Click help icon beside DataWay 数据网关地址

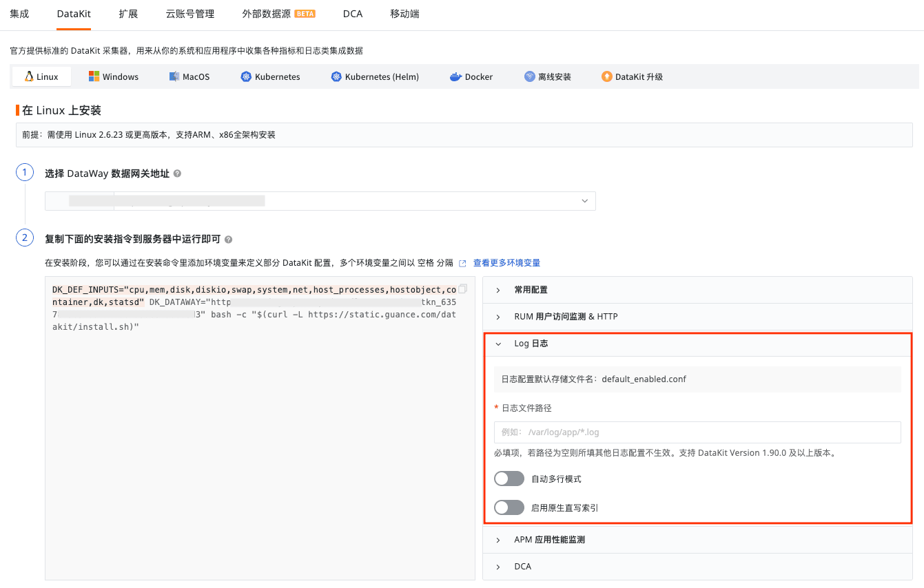(177, 174)
